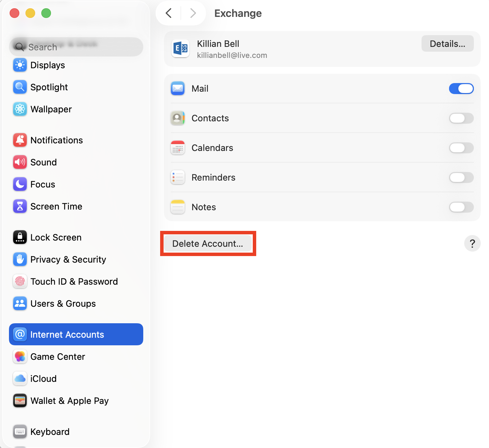Viewport: 489px width, 448px height.
Task: Open the help question mark button
Action: [472, 244]
